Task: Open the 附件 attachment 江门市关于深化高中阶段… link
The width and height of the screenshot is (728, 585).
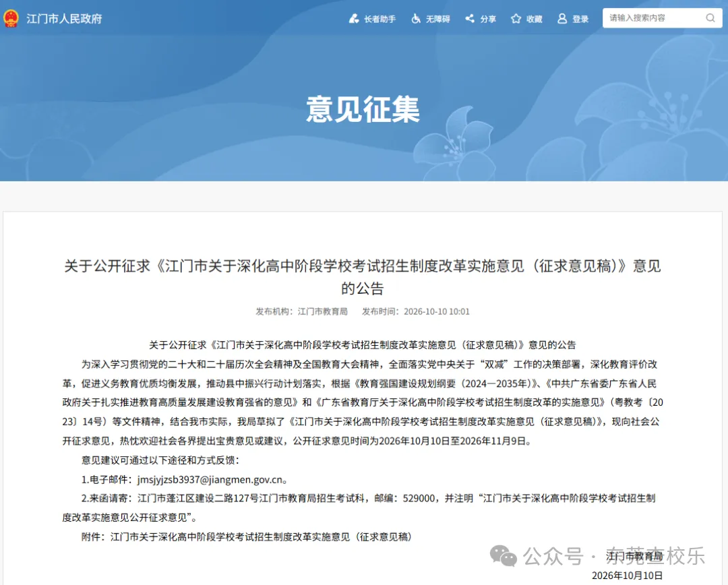Action: click(260, 537)
